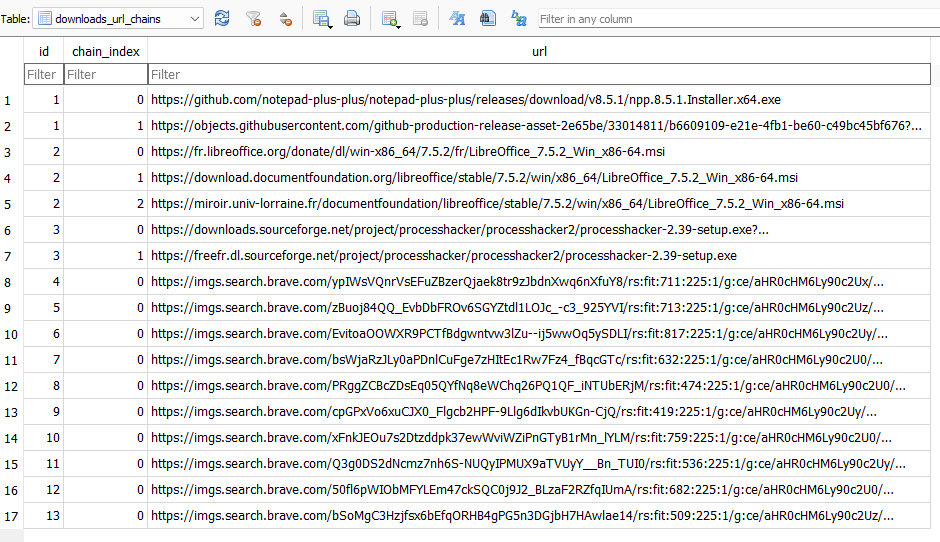Clear sorting icon in toolbar

[x=285, y=19]
